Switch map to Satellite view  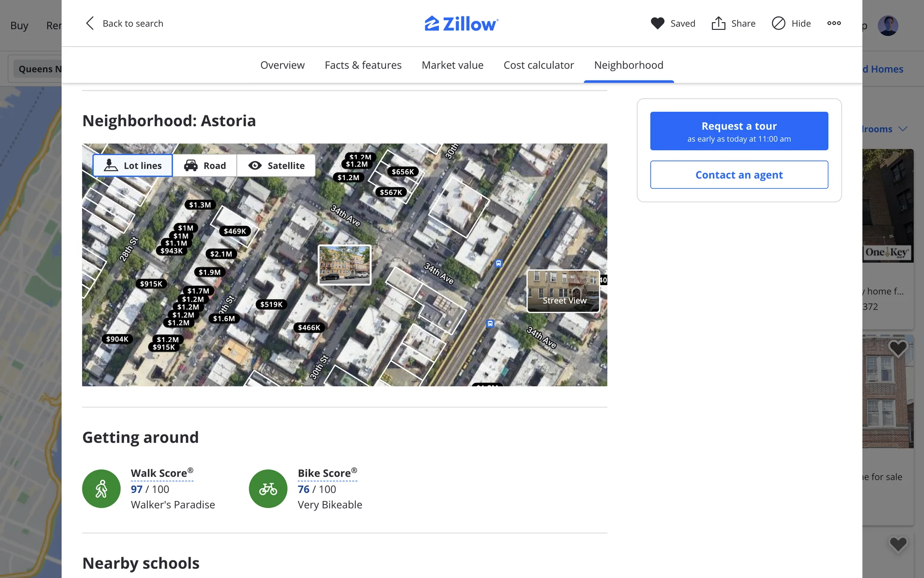(x=276, y=166)
